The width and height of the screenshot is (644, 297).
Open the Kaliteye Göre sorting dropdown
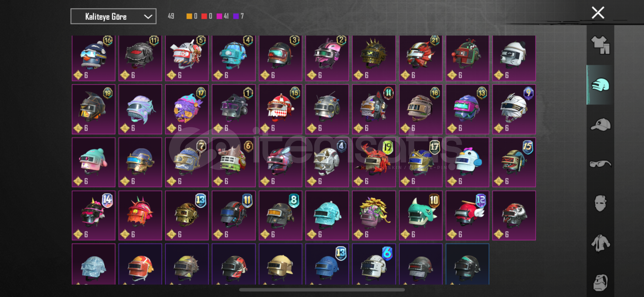[113, 16]
